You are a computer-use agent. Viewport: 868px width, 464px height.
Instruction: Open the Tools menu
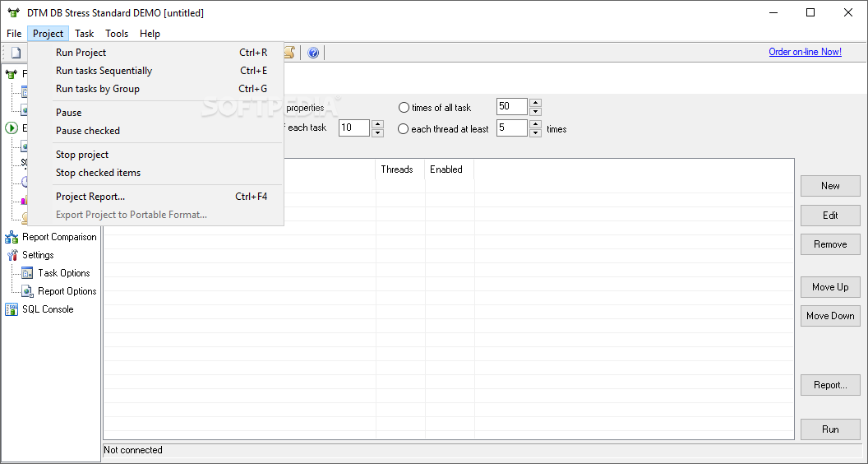117,34
